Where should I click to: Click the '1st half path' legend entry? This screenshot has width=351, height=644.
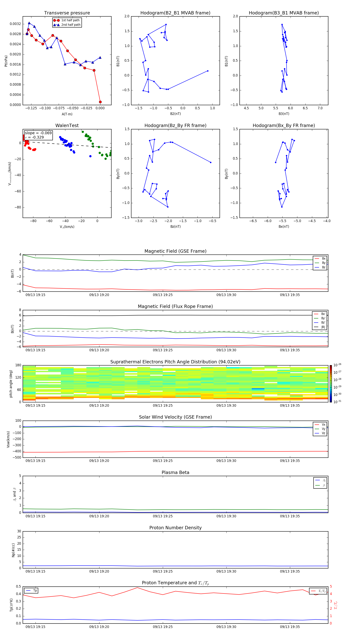click(67, 20)
